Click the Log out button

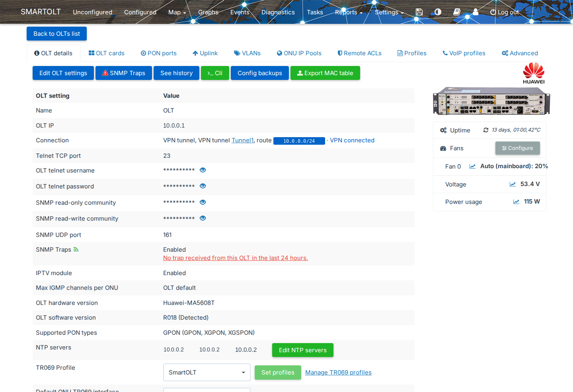coord(504,12)
